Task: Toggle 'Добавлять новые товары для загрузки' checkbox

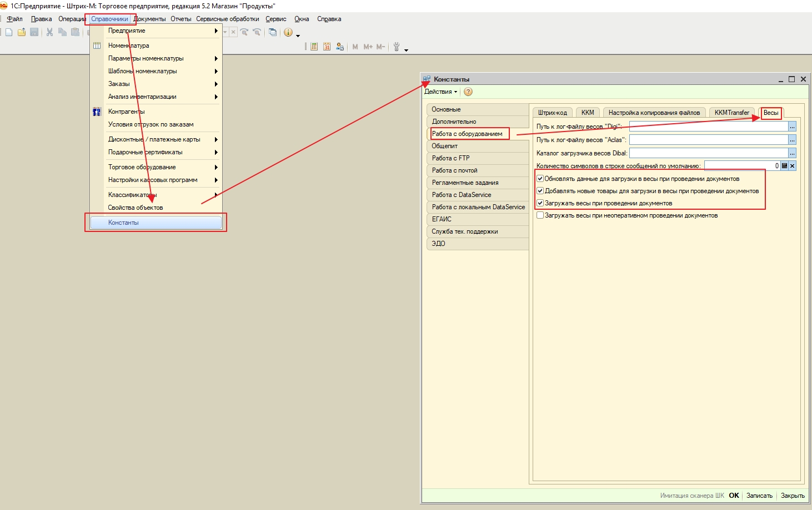Action: coord(540,191)
